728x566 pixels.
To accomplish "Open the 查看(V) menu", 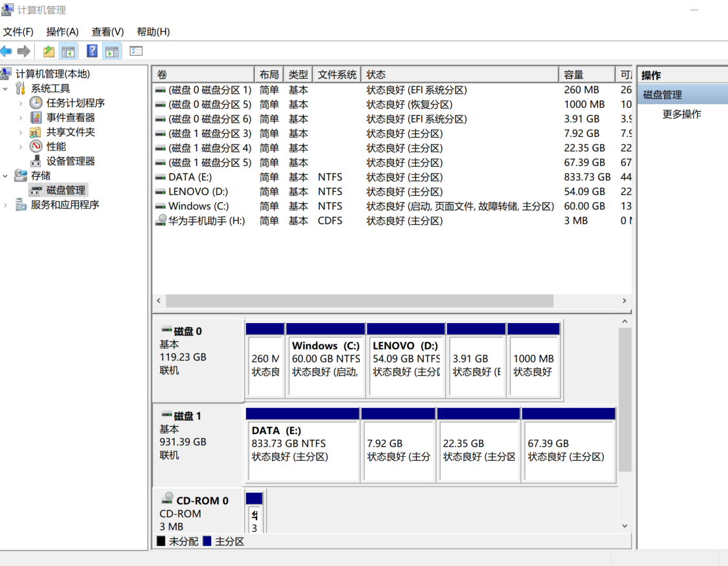I will click(107, 32).
